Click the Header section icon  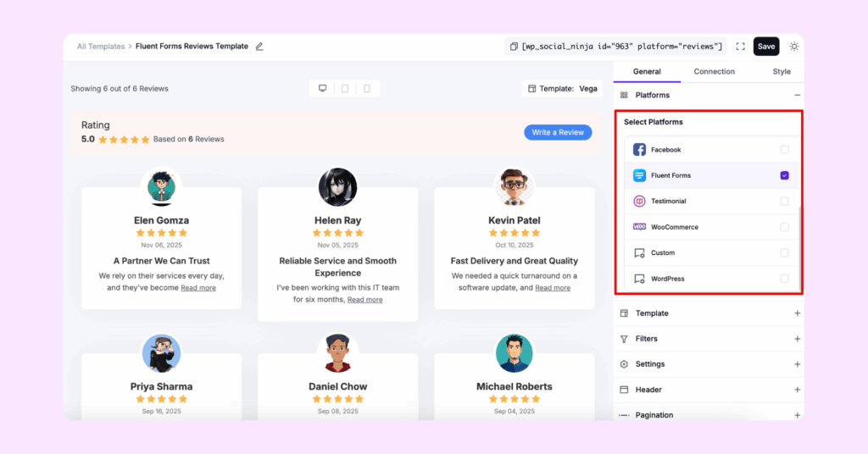[x=624, y=390]
